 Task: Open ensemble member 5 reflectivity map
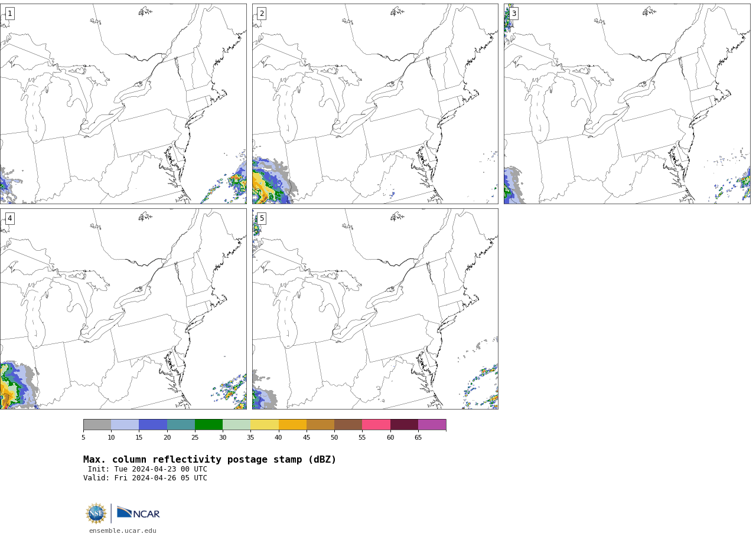375,309
